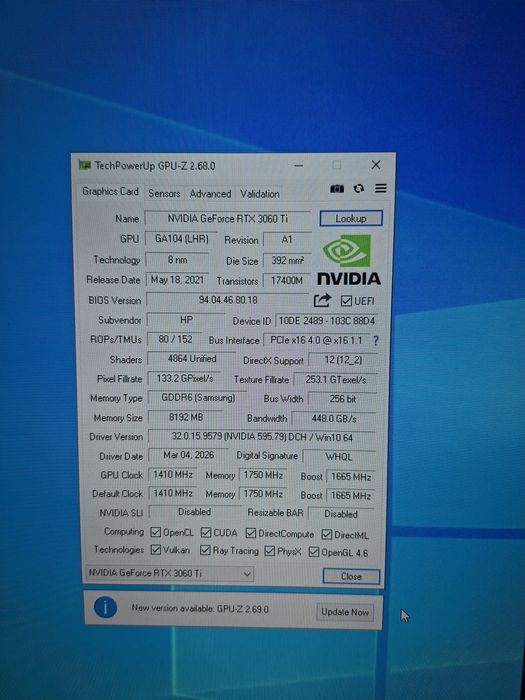Screen dimensions: 525x700
Task: Close GPU-Z with the X button
Action: point(376,165)
